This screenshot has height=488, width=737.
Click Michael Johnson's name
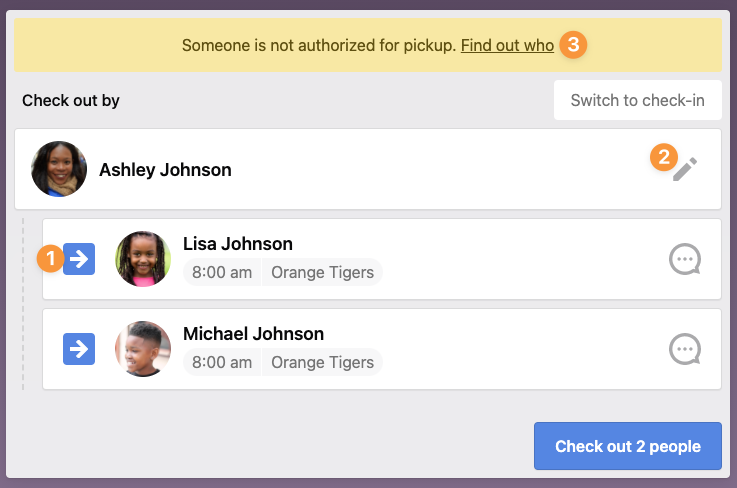[253, 334]
